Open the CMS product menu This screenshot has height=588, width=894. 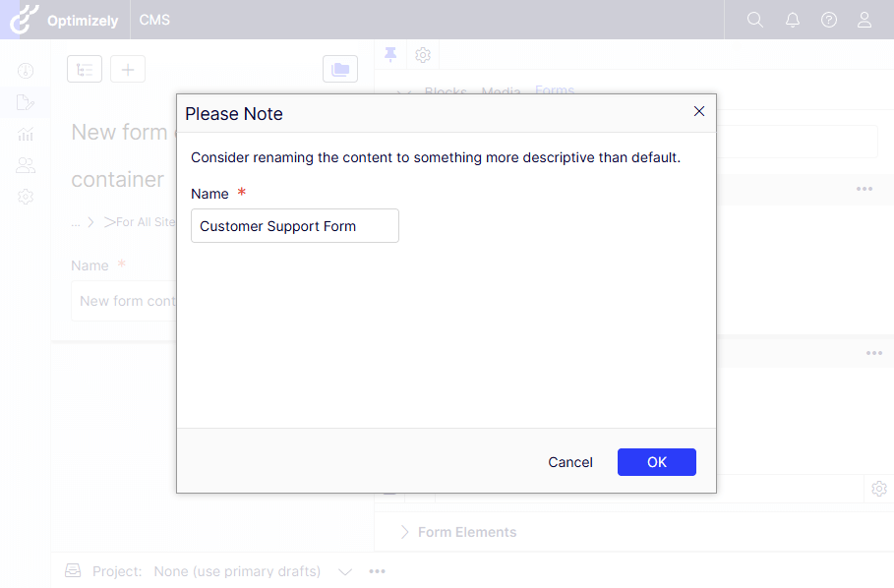point(154,20)
